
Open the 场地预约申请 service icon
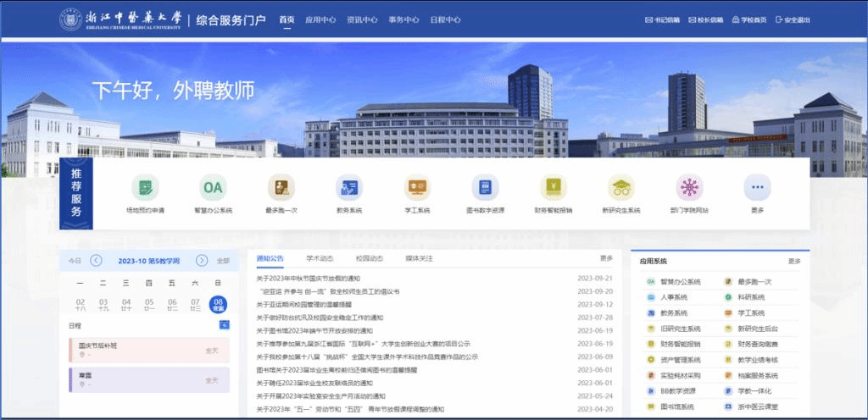click(x=145, y=187)
